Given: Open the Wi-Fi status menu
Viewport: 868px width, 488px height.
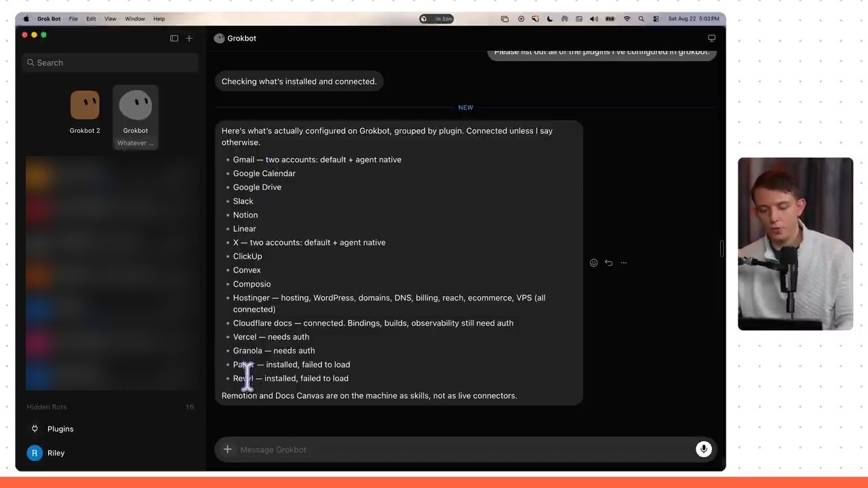Looking at the screenshot, I should click(627, 19).
